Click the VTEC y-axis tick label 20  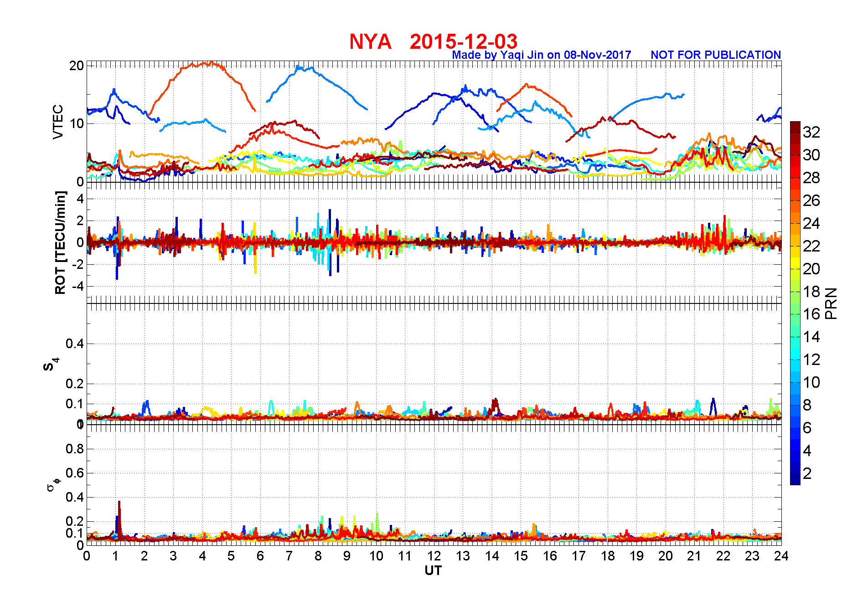[x=76, y=66]
